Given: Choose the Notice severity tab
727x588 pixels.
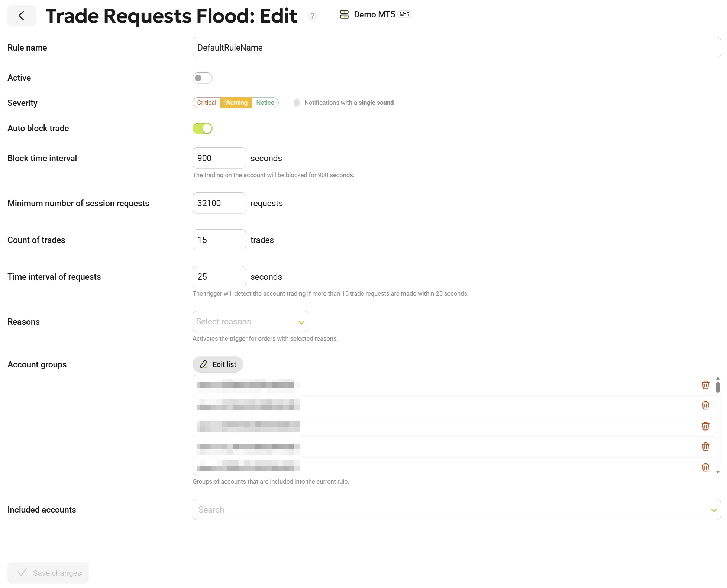Looking at the screenshot, I should pos(265,103).
